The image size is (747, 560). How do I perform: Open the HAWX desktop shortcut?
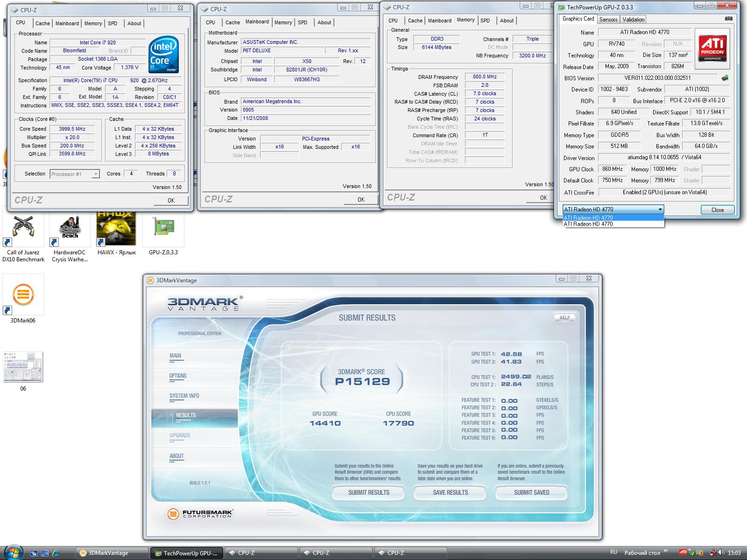(x=116, y=233)
